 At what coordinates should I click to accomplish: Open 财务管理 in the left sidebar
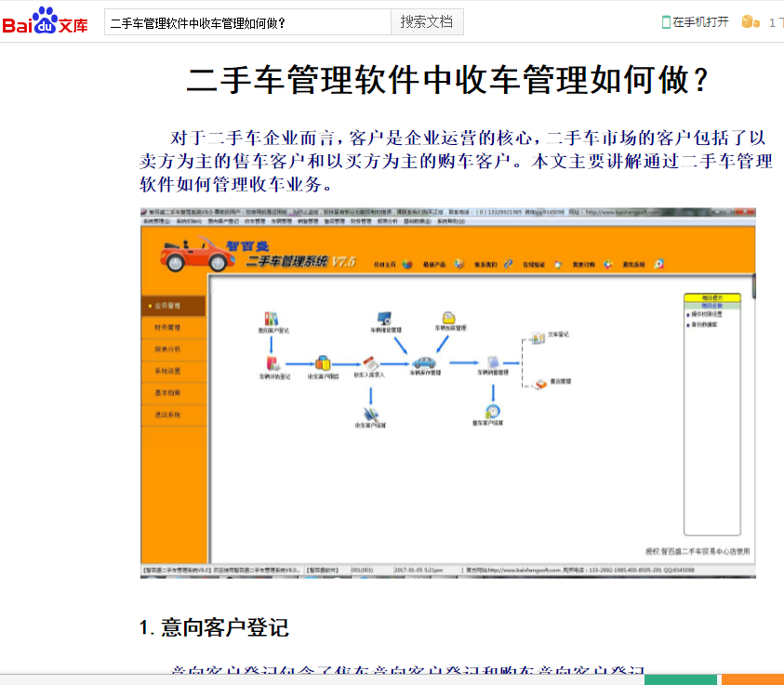click(167, 327)
